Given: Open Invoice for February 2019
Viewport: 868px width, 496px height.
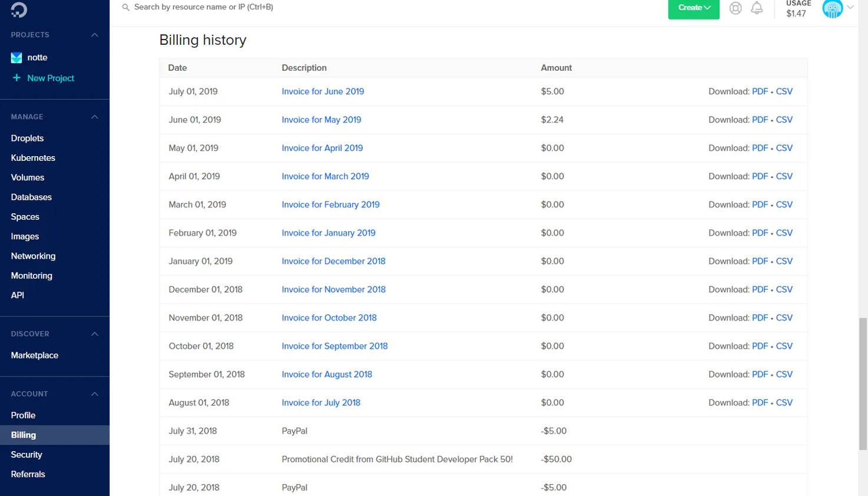Looking at the screenshot, I should pyautogui.click(x=330, y=204).
